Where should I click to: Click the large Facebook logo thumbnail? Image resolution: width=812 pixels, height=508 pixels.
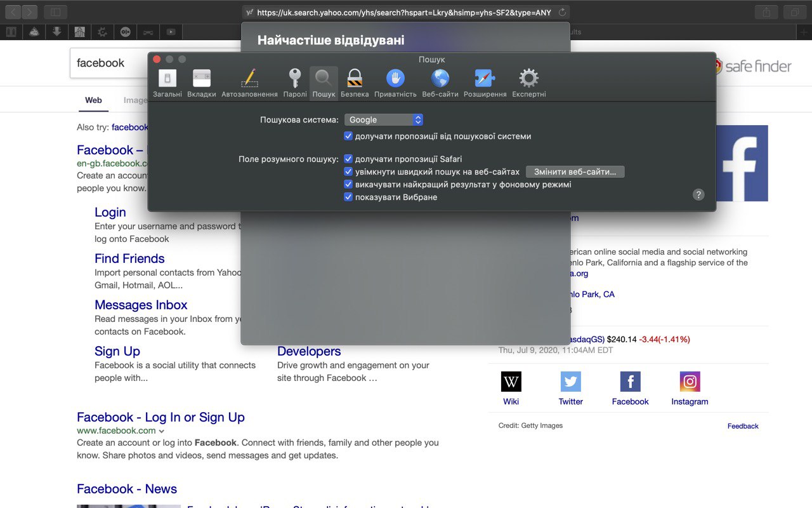[742, 163]
